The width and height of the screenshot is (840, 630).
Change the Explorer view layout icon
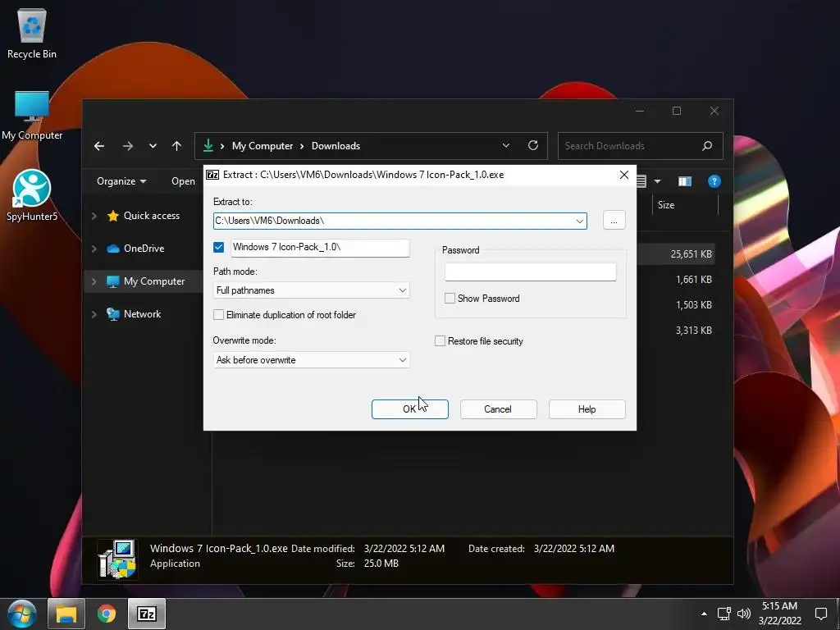click(641, 181)
